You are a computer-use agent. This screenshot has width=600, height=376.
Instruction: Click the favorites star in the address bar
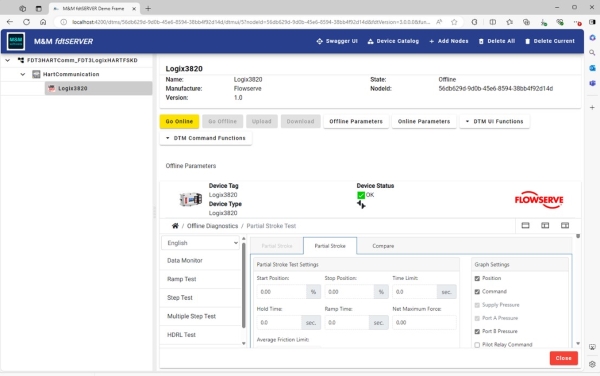(454, 22)
